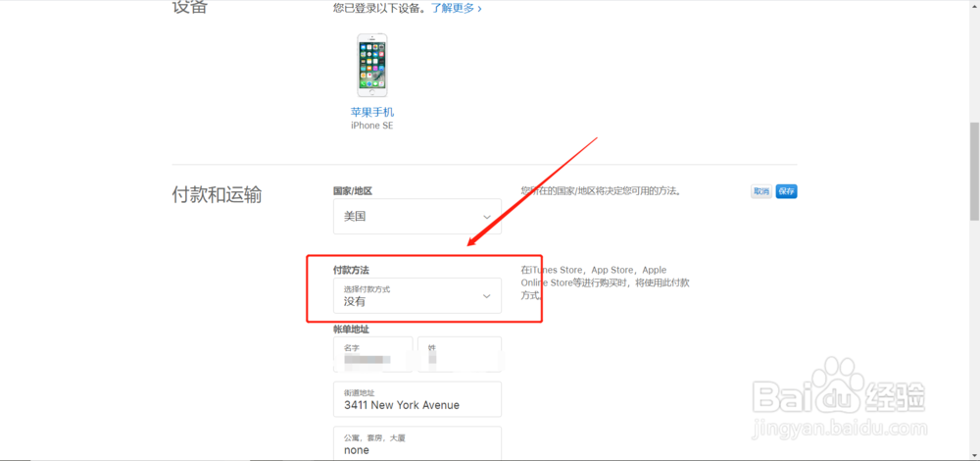The image size is (980, 461).
Task: Click the 保存 button
Action: (x=786, y=191)
